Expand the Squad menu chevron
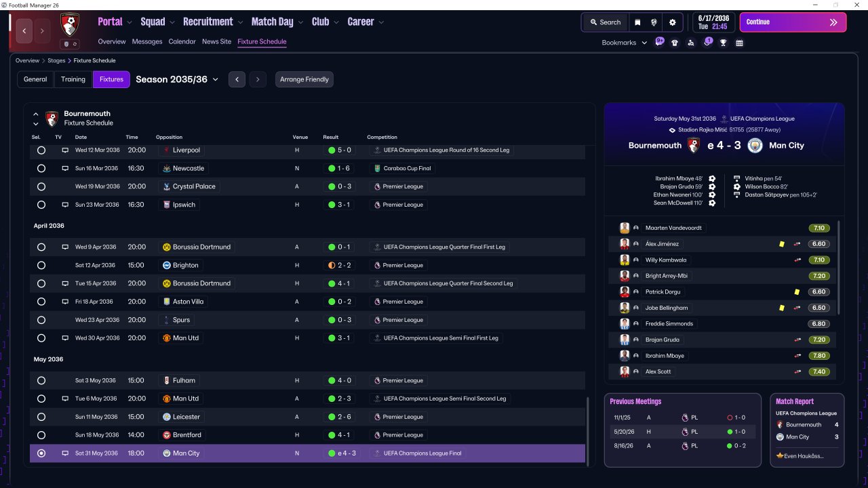The image size is (868, 488). [x=172, y=22]
